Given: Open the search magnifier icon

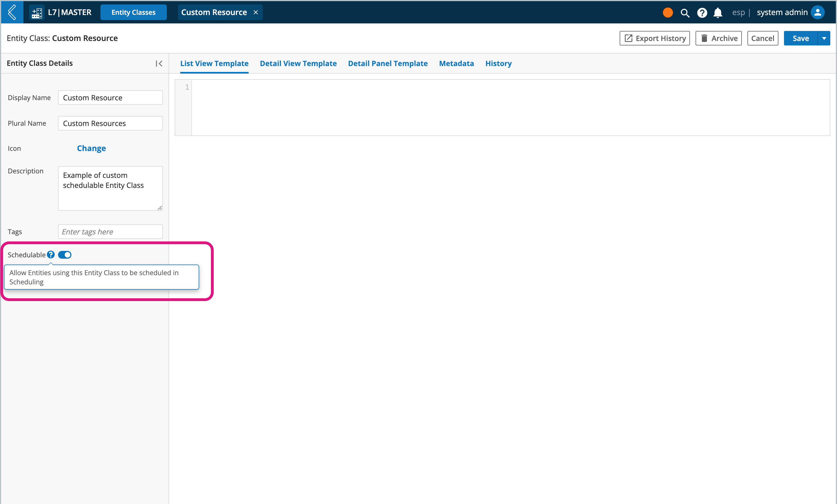Looking at the screenshot, I should pyautogui.click(x=685, y=13).
